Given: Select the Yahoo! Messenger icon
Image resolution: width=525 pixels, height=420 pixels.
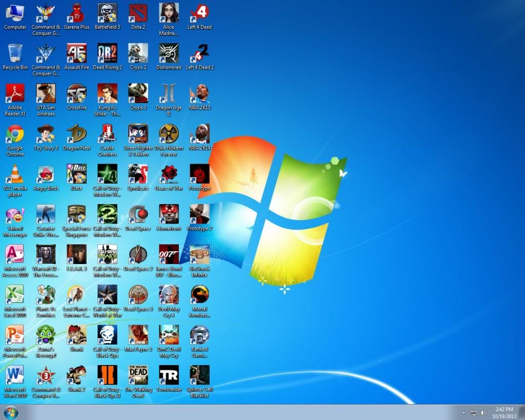Looking at the screenshot, I should (x=15, y=221).
